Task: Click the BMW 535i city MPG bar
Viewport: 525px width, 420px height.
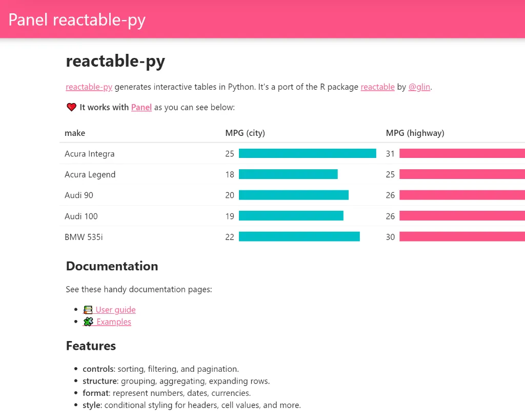Action: coord(299,236)
